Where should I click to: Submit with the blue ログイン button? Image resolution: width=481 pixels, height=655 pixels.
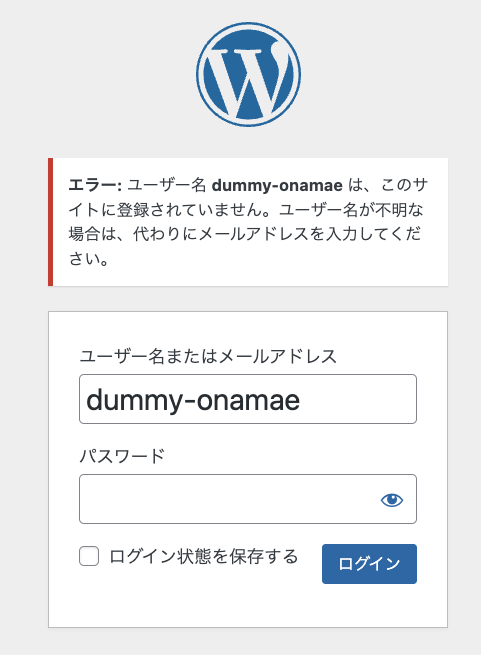pos(369,564)
